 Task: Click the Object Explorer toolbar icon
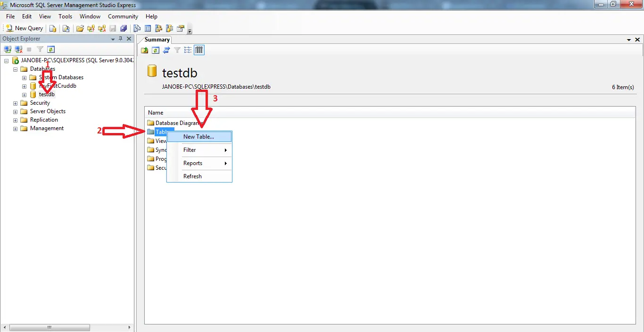pyautogui.click(x=158, y=28)
